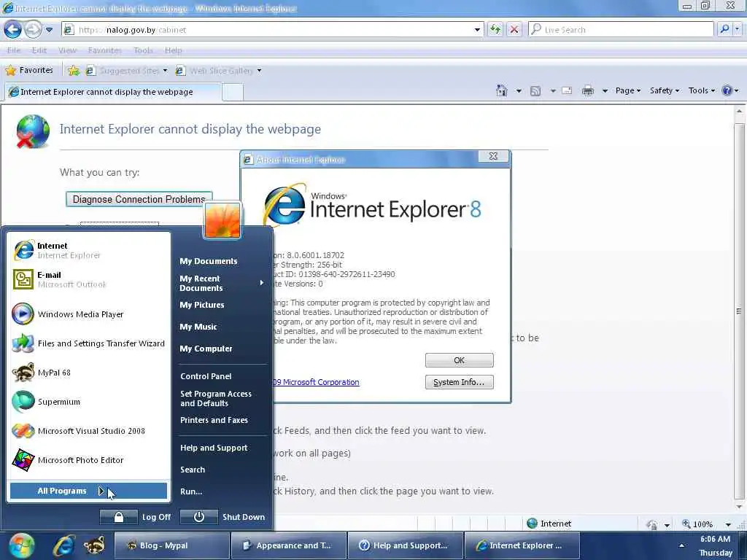Viewport: 747px width, 560px height.
Task: Click the Read Mail icon in command bar
Action: [567, 90]
